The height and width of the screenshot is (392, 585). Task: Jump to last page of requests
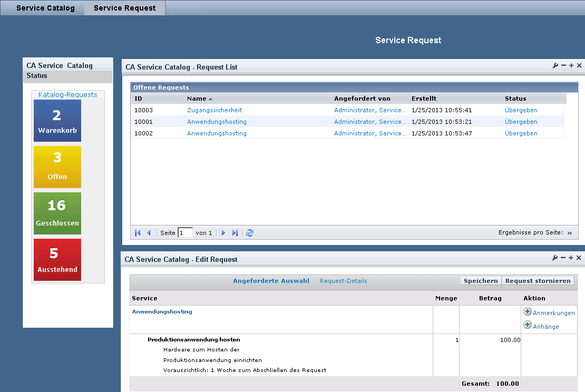click(235, 233)
